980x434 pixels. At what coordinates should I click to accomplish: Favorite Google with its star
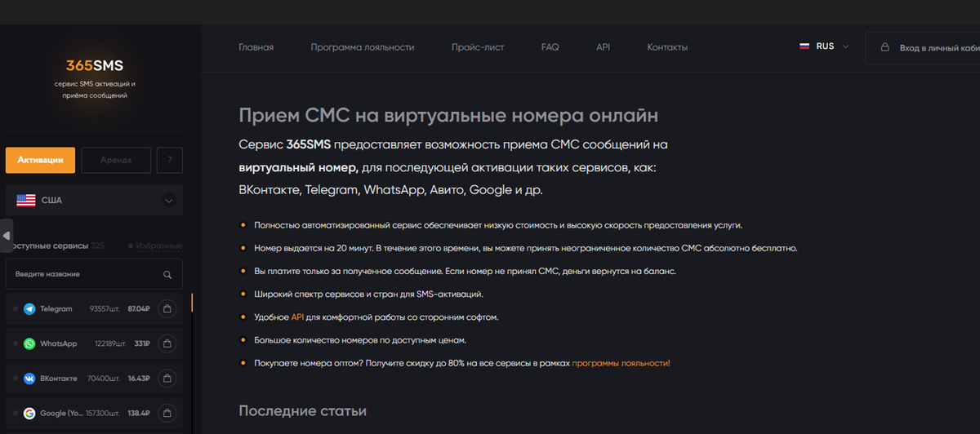15,414
